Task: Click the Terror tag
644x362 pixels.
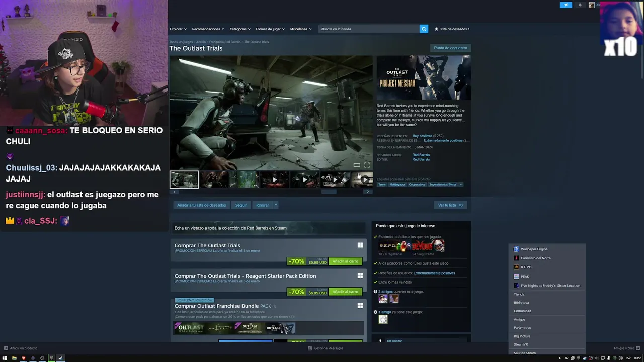Action: [382, 185]
